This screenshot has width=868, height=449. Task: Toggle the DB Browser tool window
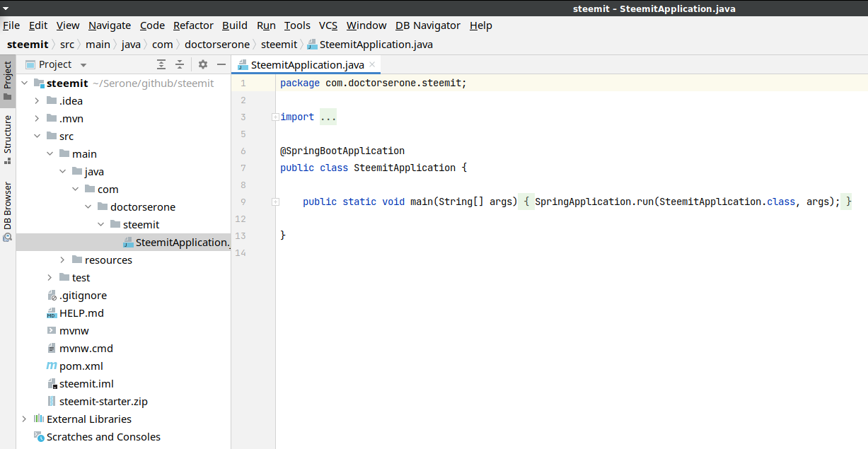8,212
